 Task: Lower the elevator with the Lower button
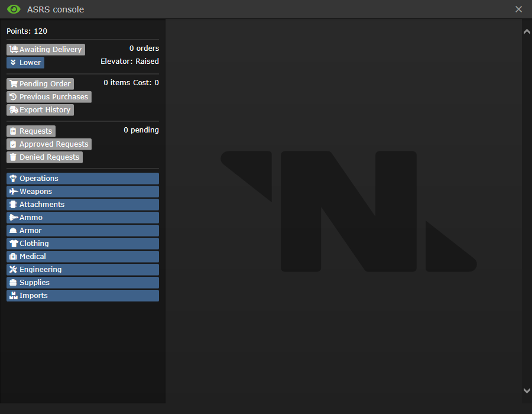coord(25,63)
